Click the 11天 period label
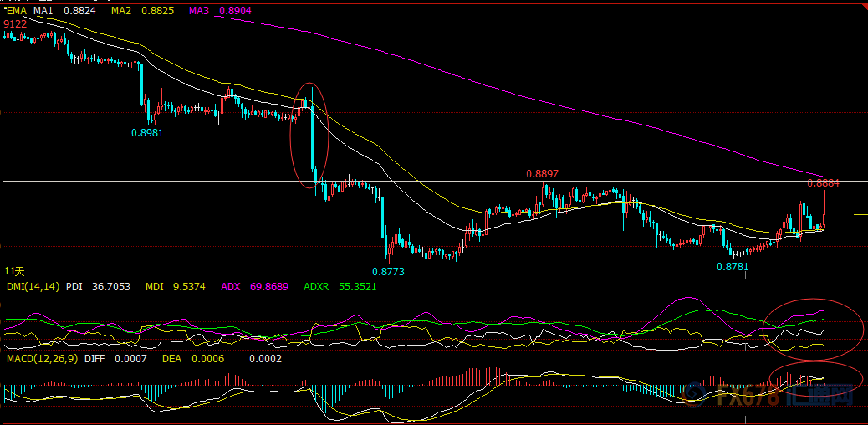The width and height of the screenshot is (868, 425). coord(15,271)
